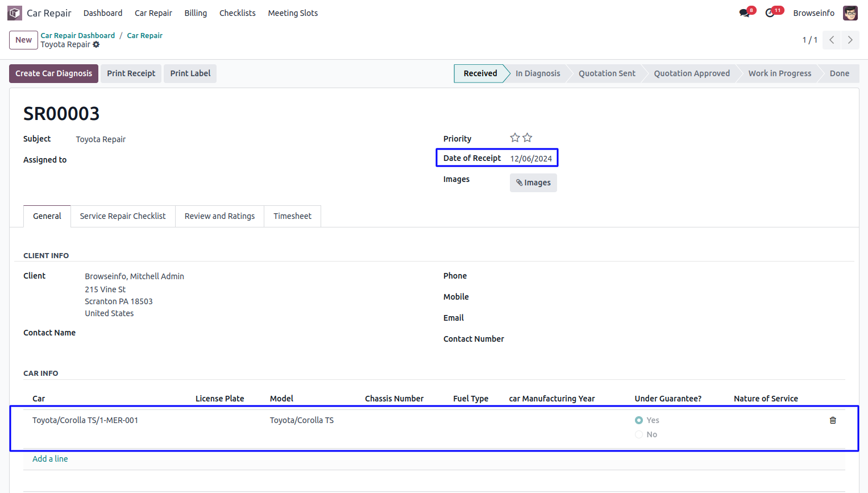Open the activities clock icon
The width and height of the screenshot is (868, 493).
click(x=770, y=13)
